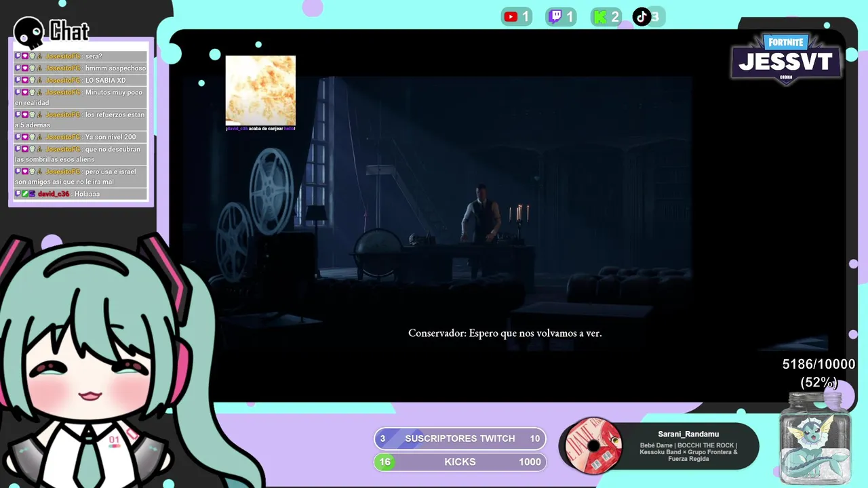Click the Twitch badge on david_c36's message

tap(18, 194)
